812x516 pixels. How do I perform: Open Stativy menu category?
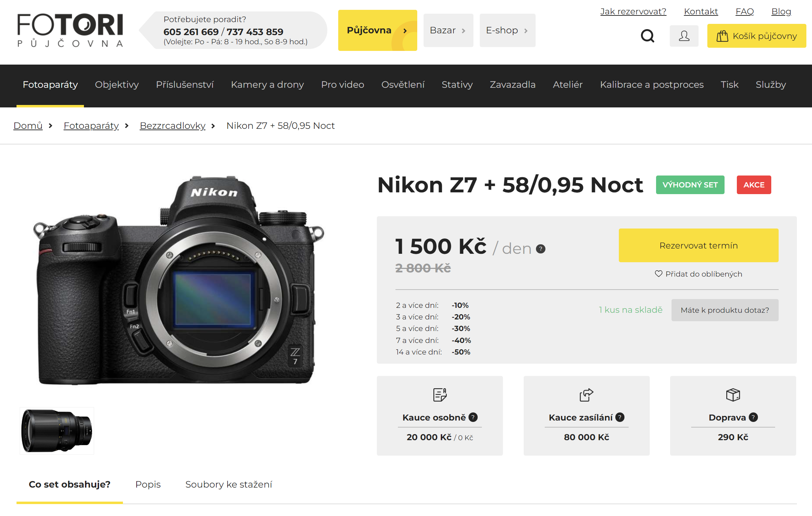pos(457,85)
